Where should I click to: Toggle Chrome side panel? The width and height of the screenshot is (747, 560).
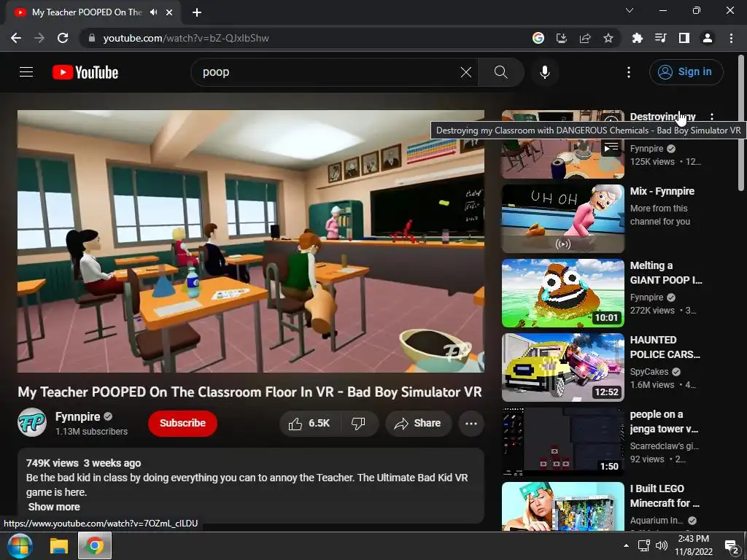click(684, 38)
